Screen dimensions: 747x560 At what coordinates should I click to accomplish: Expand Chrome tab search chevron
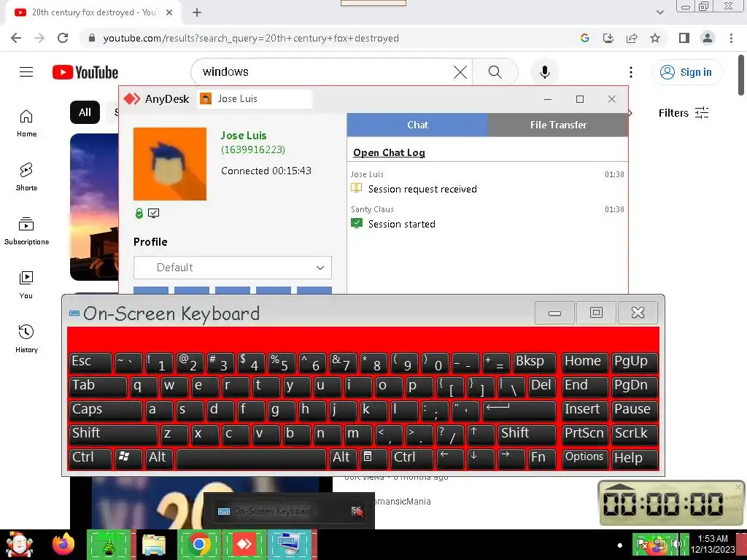click(x=659, y=12)
